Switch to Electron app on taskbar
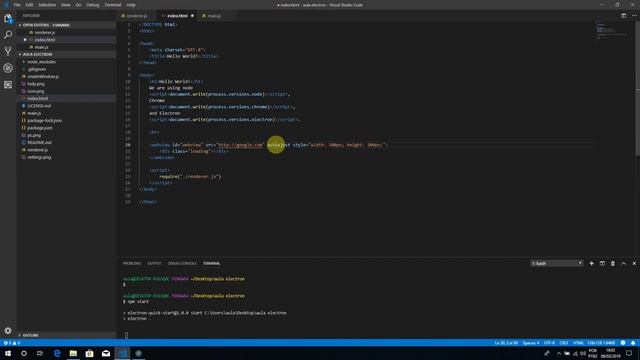The height and width of the screenshot is (360, 640). pyautogui.click(x=138, y=353)
